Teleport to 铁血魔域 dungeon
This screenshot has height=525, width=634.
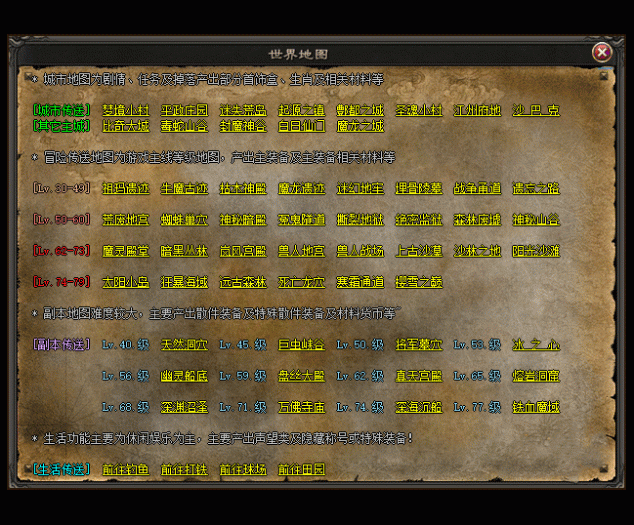[536, 407]
